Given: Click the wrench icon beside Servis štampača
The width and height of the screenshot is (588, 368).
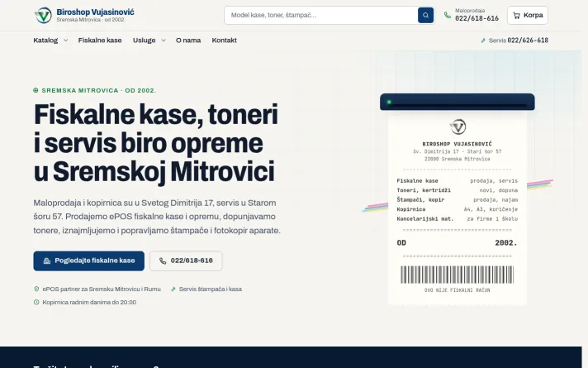Looking at the screenshot, I should (x=173, y=289).
